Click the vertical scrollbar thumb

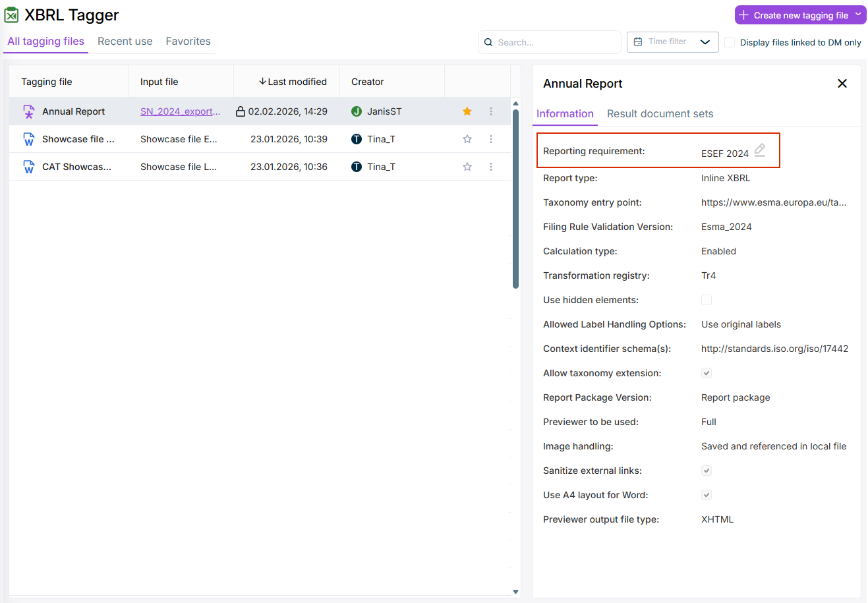515,199
